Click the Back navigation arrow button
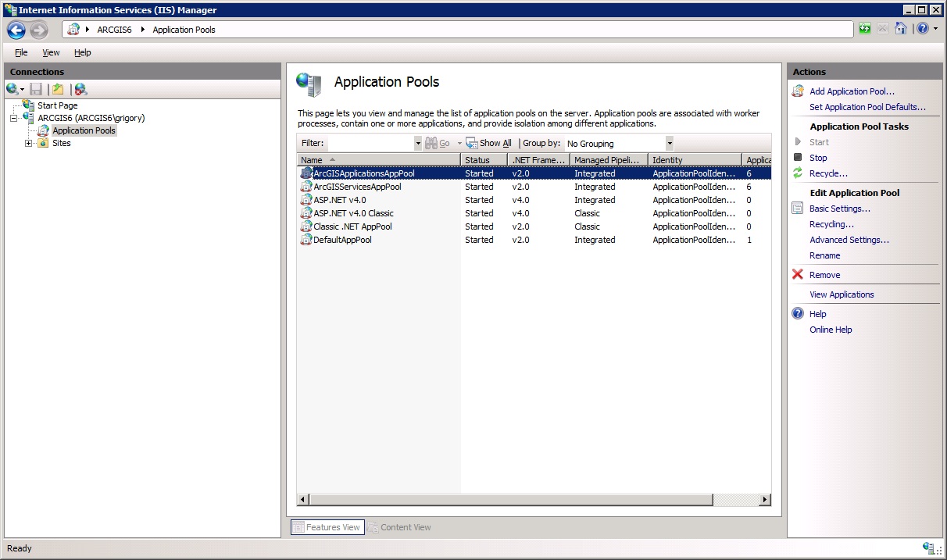 point(16,30)
